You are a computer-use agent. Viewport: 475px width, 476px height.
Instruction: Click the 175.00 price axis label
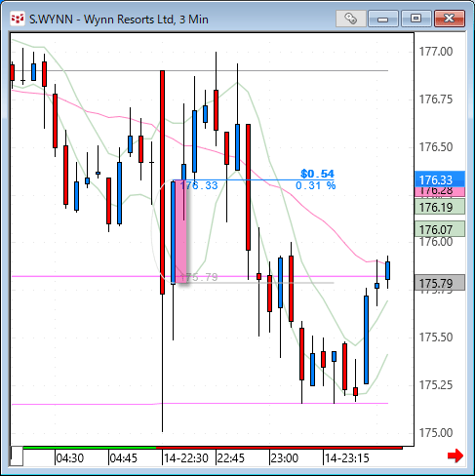coord(436,433)
